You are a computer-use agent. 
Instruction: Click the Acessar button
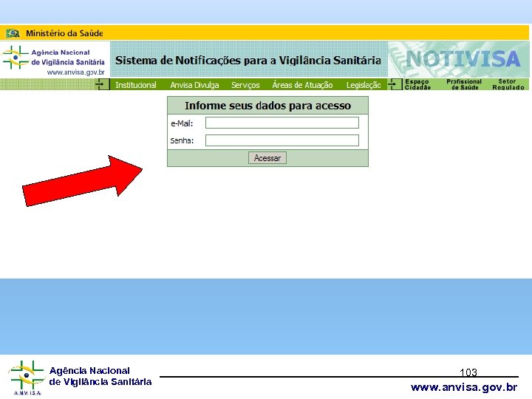pyautogui.click(x=267, y=158)
